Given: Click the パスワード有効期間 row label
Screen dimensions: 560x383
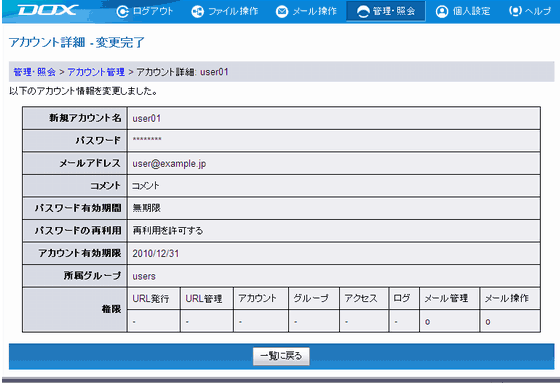Looking at the screenshot, I should pos(78,208).
